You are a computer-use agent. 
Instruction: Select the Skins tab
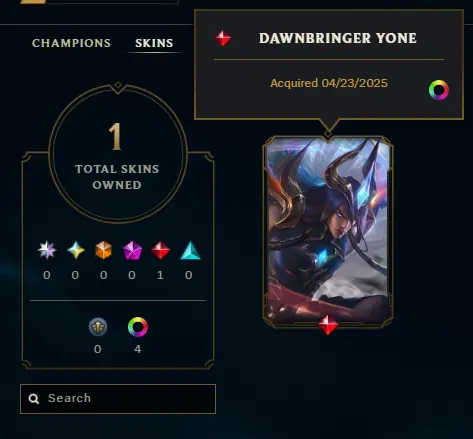click(154, 43)
